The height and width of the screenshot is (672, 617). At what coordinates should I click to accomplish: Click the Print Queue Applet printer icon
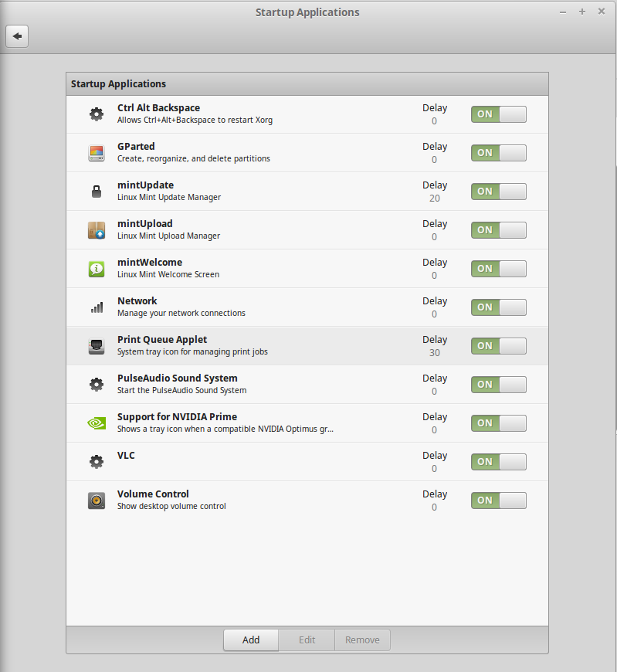pyautogui.click(x=96, y=346)
